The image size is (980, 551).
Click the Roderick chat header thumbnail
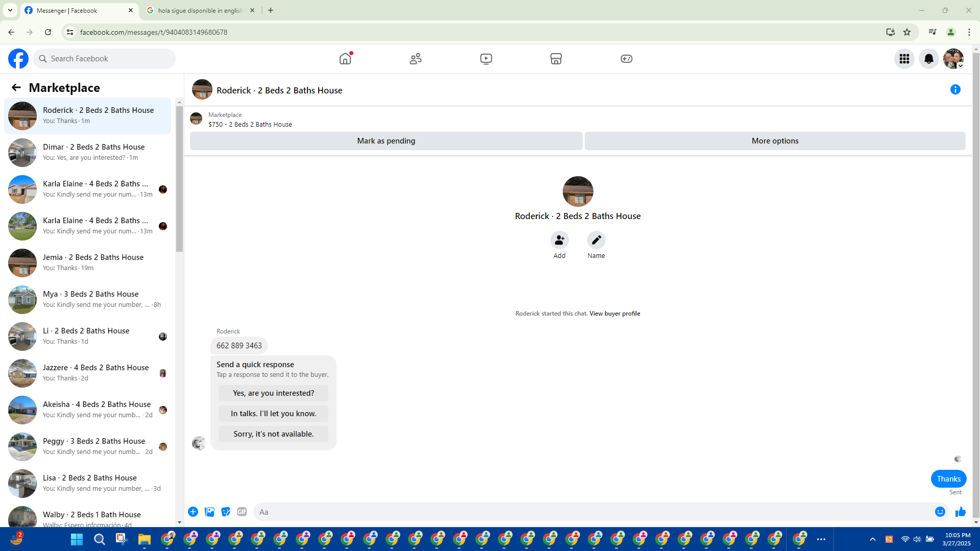(202, 90)
